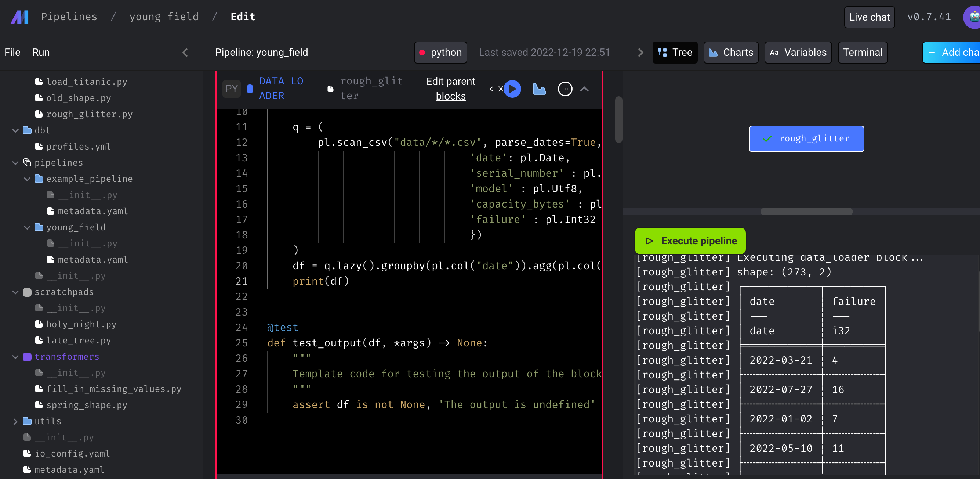Screen dimensions: 980x479
Task: Open the Edit parent blocks link
Action: coord(450,88)
